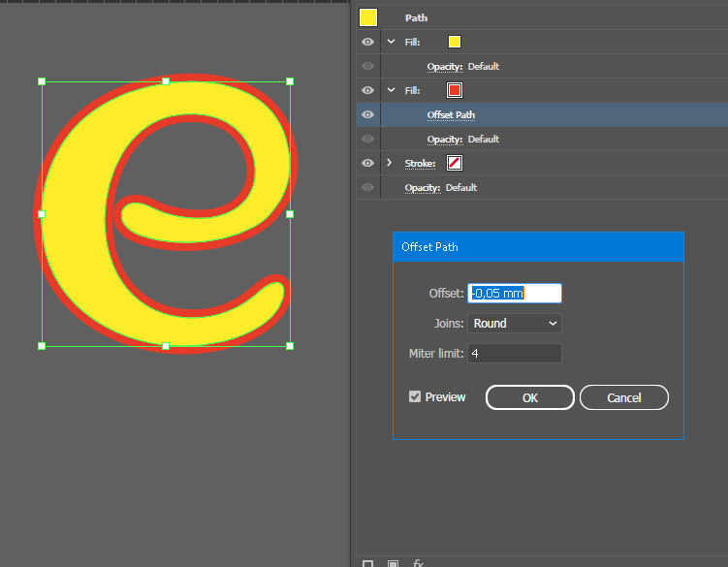The height and width of the screenshot is (567, 728).
Task: Toggle dimmed eye of object Opacity below Stroke
Action: coord(367,187)
